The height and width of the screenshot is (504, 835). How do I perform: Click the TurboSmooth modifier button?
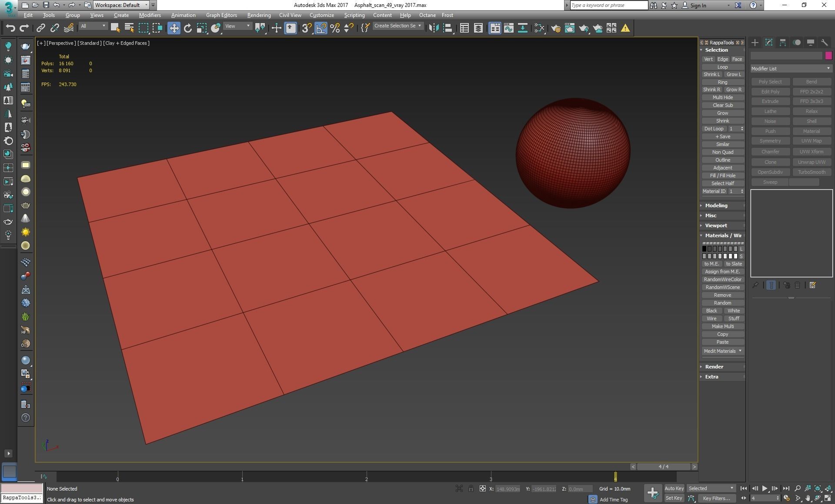click(x=811, y=172)
